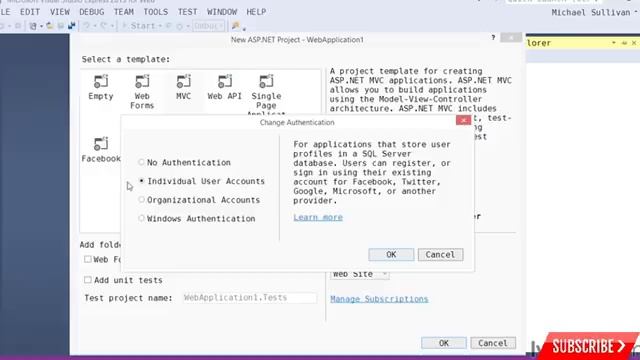Screen dimensions: 640x360
Task: Pin the Solution Explorer panel with auto-hide icon
Action: (624, 43)
